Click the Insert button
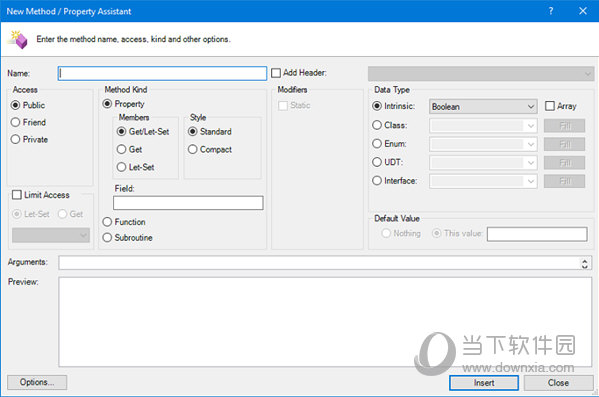The width and height of the screenshot is (599, 397). coord(484,382)
